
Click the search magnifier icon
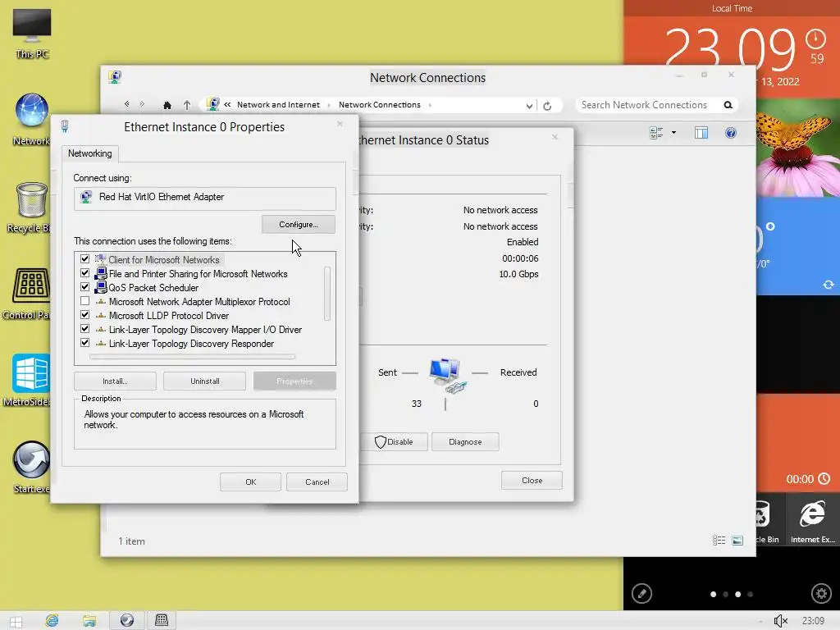[728, 105]
